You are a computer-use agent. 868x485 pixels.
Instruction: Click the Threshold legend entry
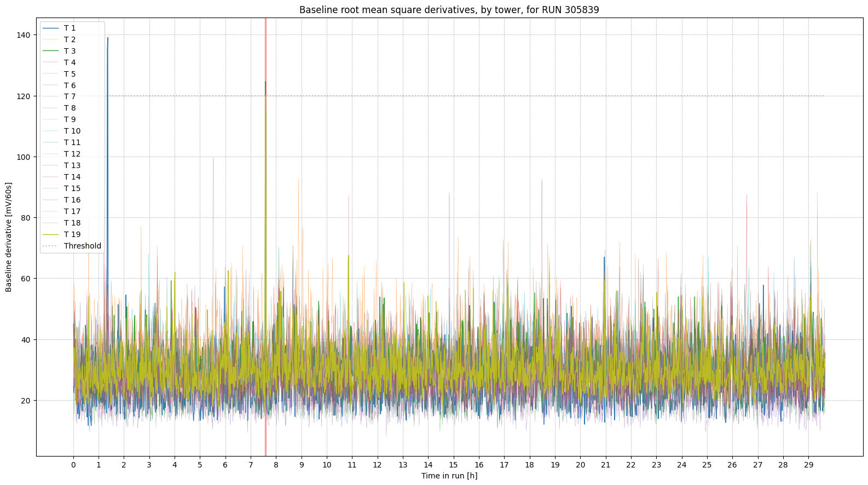click(x=82, y=246)
